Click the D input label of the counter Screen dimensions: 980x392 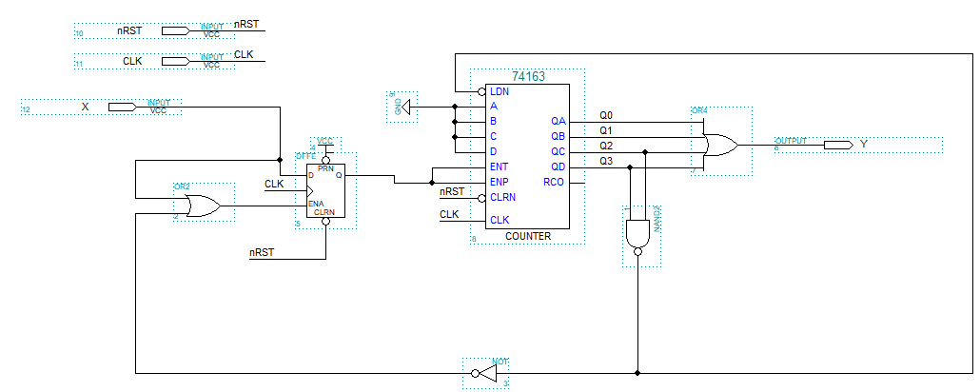tap(494, 152)
